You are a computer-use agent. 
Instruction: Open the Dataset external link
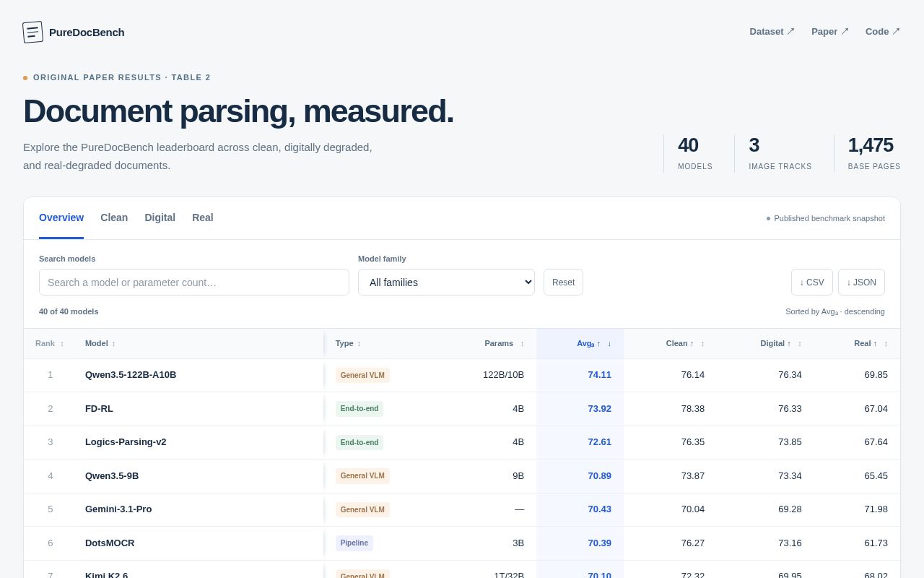[x=772, y=32]
